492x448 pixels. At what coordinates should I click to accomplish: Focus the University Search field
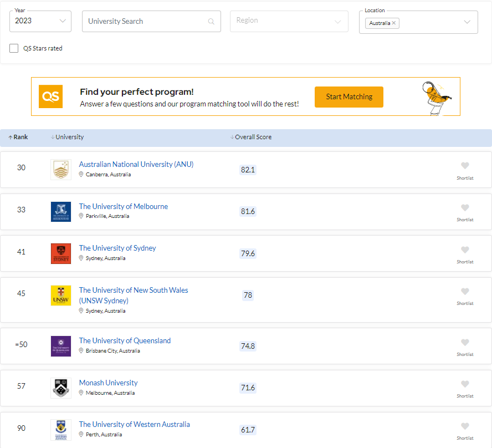click(144, 22)
